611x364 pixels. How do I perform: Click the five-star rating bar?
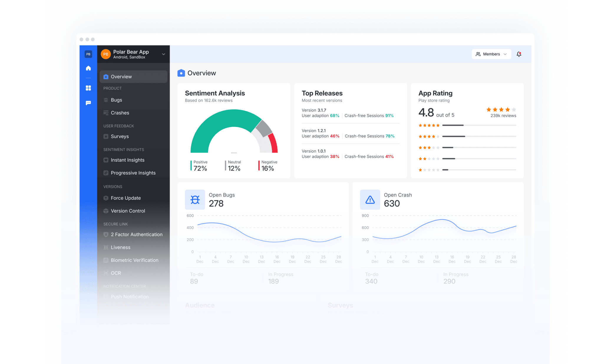point(479,125)
